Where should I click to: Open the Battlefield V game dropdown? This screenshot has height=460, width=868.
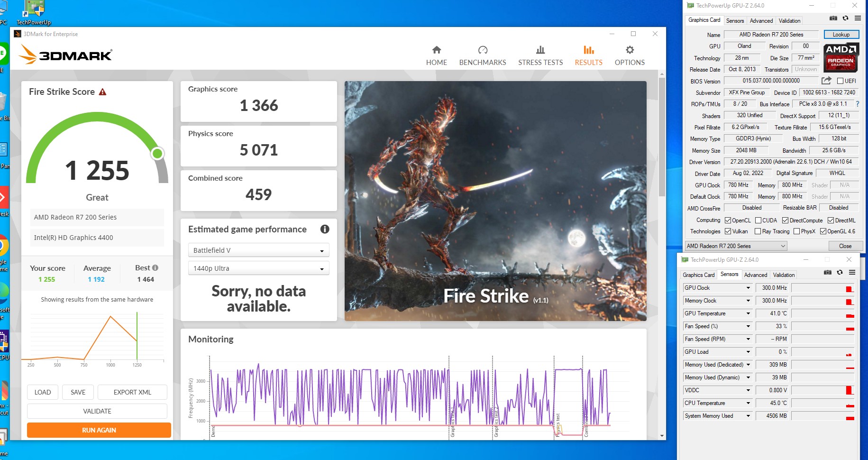(x=258, y=250)
